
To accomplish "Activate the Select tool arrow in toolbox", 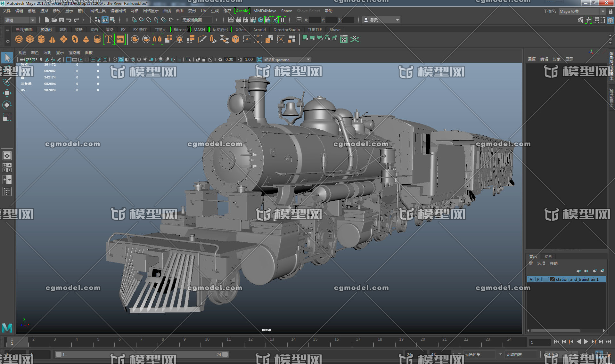I will [x=7, y=58].
